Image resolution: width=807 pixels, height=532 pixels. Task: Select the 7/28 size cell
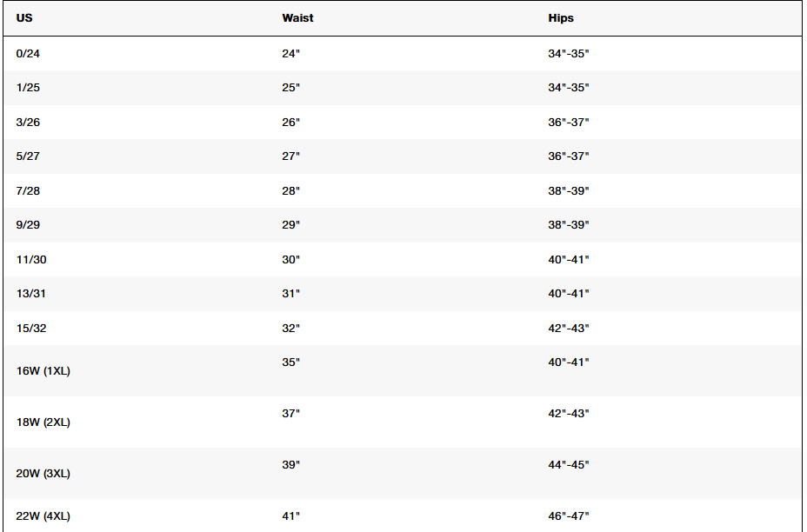tap(28, 191)
